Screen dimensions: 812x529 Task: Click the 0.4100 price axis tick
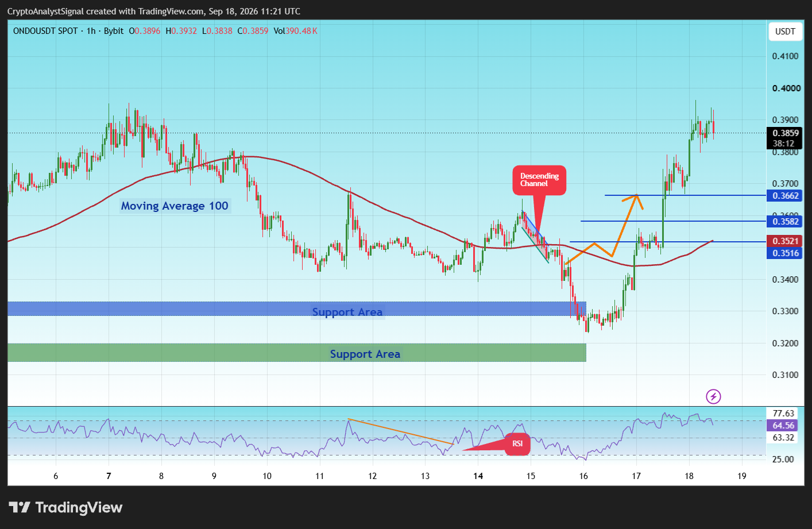(x=785, y=56)
